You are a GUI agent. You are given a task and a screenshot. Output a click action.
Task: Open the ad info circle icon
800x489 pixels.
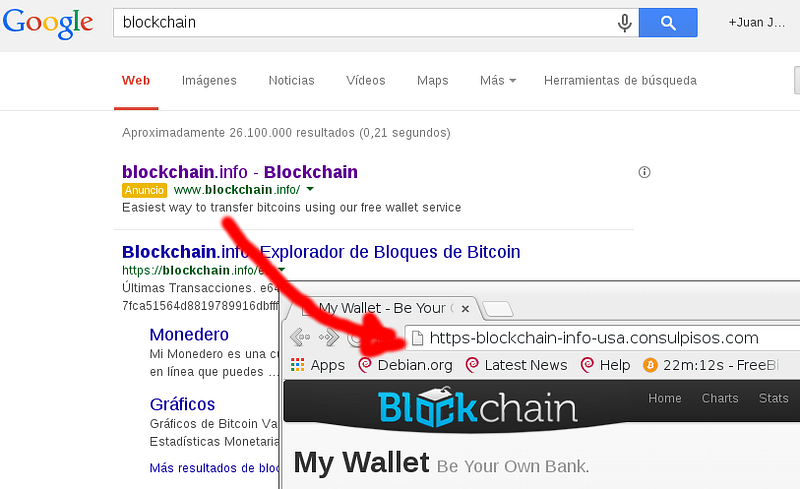644,172
